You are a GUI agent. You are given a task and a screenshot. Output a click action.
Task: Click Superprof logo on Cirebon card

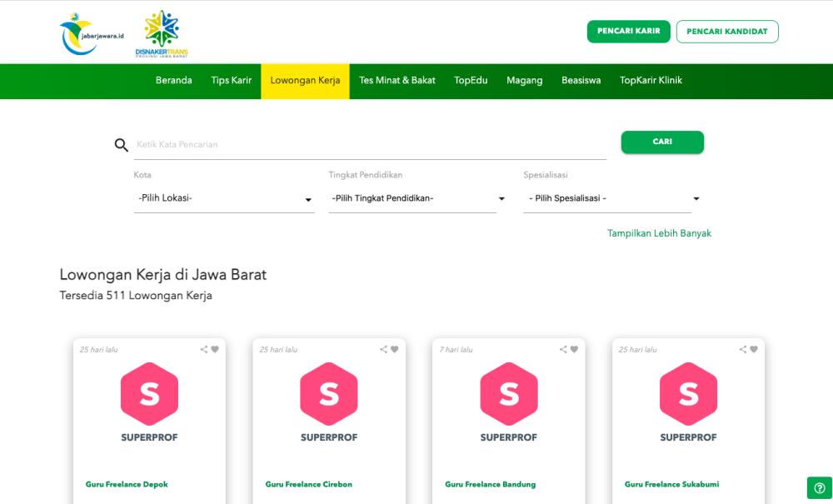[329, 402]
